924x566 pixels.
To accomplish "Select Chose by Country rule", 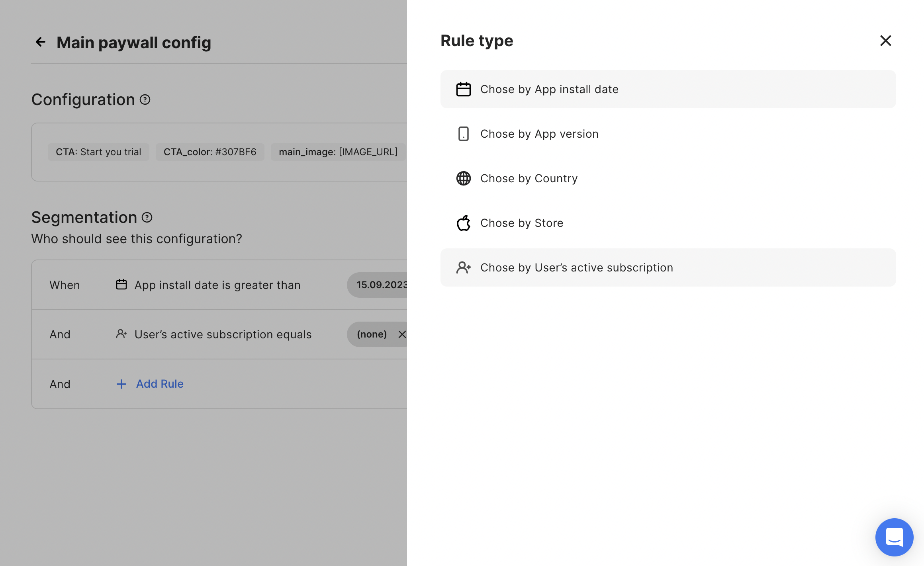I will (x=529, y=178).
